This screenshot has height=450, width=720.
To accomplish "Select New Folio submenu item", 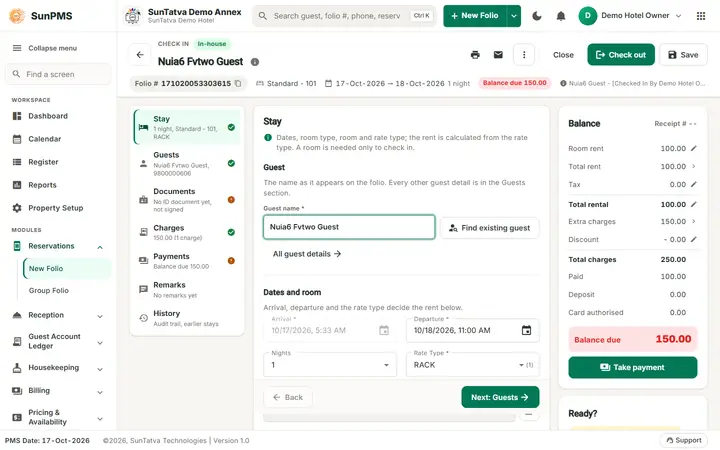I will coord(67,269).
